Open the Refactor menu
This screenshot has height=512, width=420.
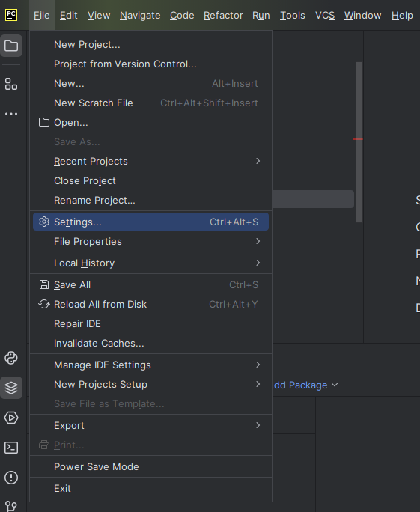(223, 16)
